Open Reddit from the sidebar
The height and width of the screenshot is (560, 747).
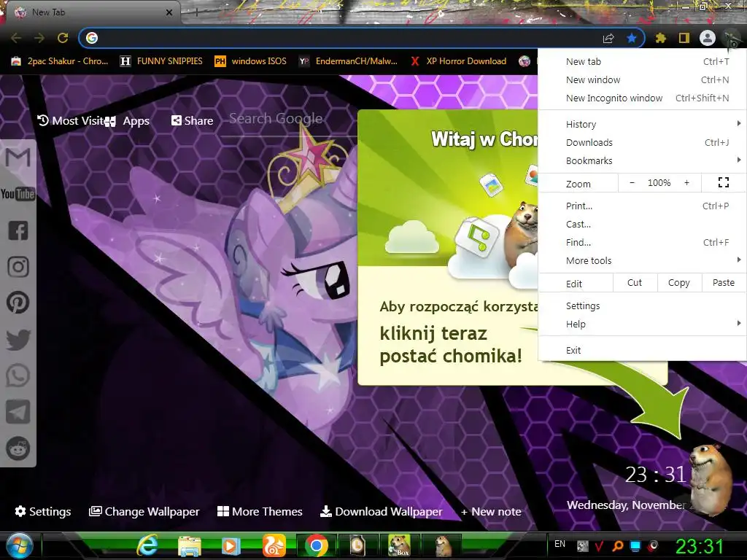(18, 448)
